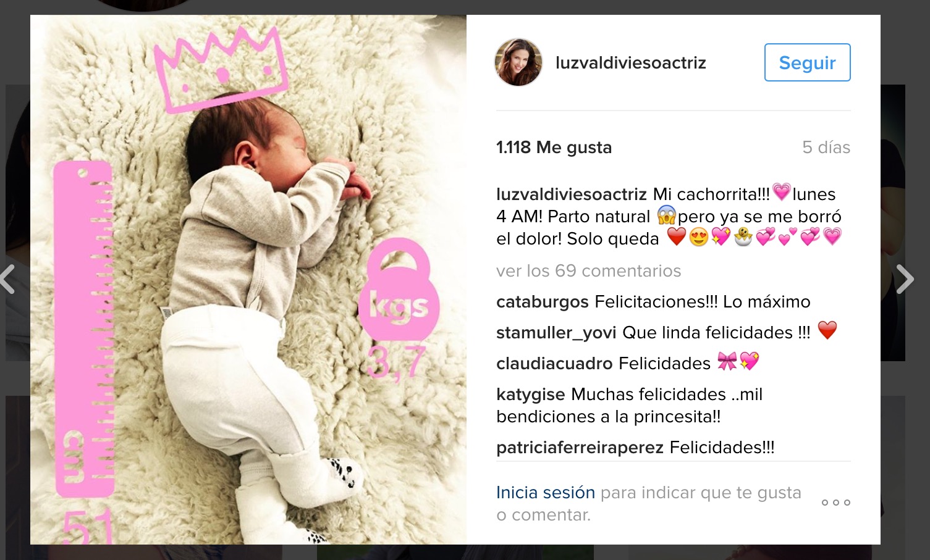
Task: Go to previous post with left chevron
Action: [7, 279]
